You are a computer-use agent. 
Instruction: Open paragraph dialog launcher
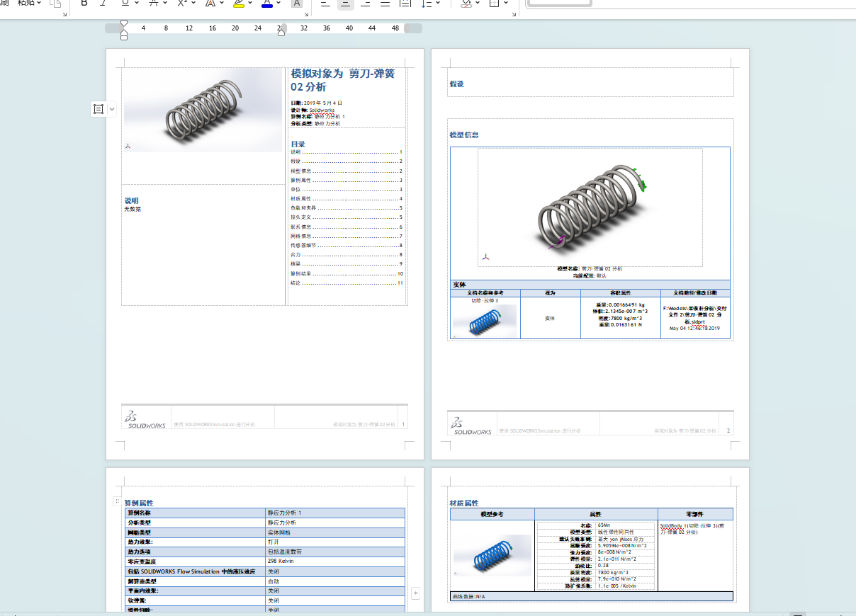(x=512, y=14)
